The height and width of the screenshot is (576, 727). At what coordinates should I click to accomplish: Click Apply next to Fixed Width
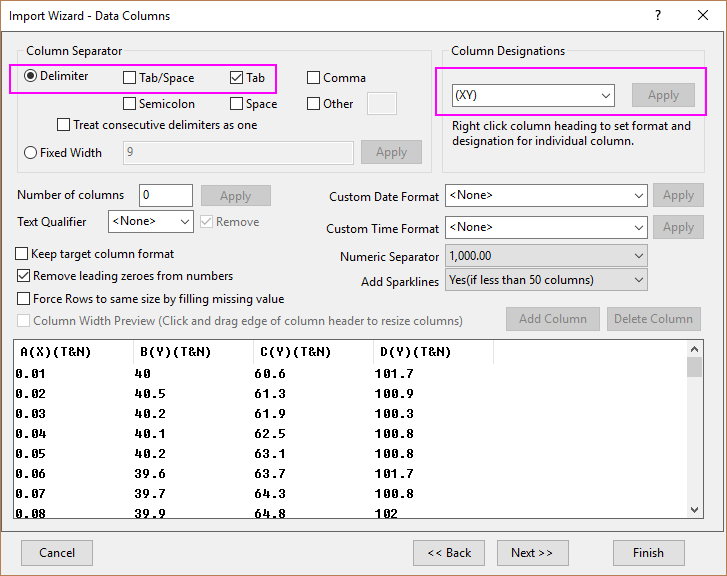click(391, 152)
